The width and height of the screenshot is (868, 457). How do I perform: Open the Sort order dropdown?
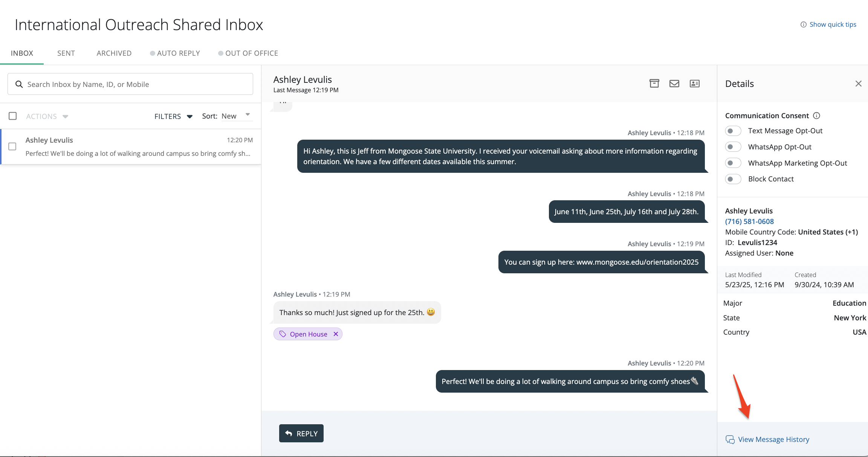click(236, 116)
